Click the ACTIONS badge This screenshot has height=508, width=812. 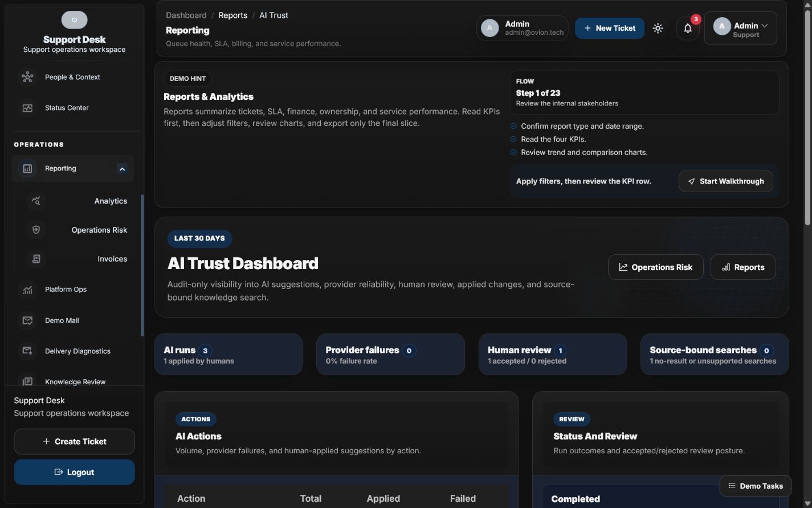click(x=196, y=419)
